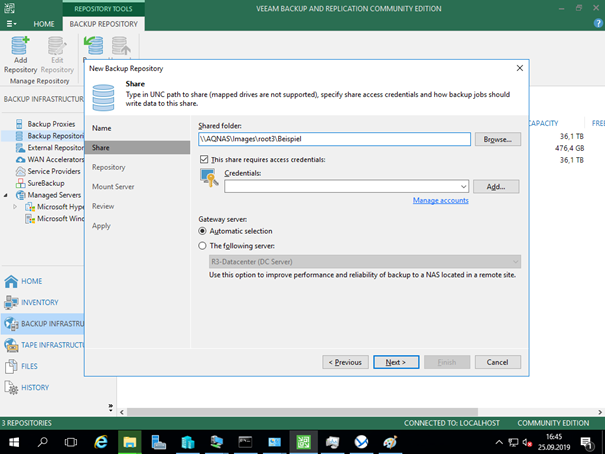Choose 'The following server' radio option
Screen dimensions: 605x454
(203, 245)
